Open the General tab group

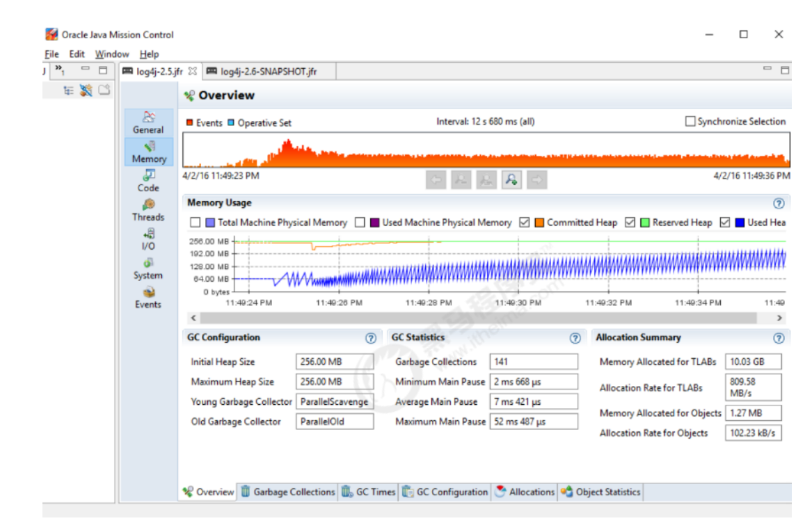click(148, 122)
